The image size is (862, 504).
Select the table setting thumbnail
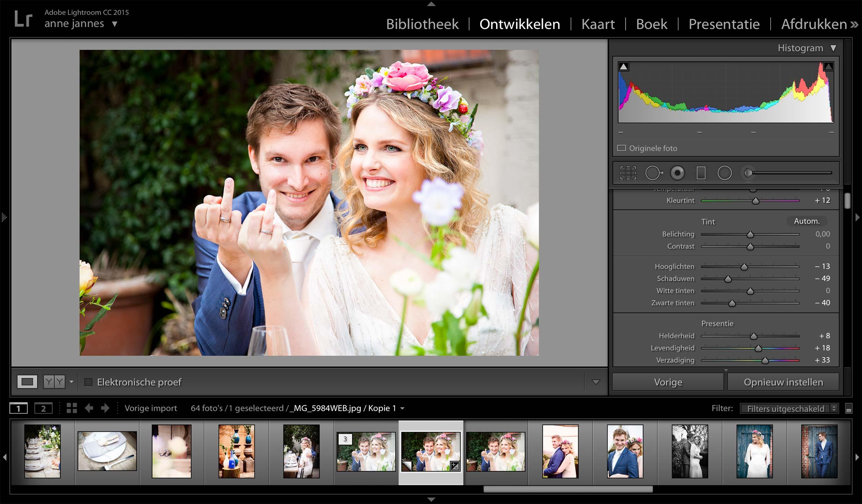42,451
